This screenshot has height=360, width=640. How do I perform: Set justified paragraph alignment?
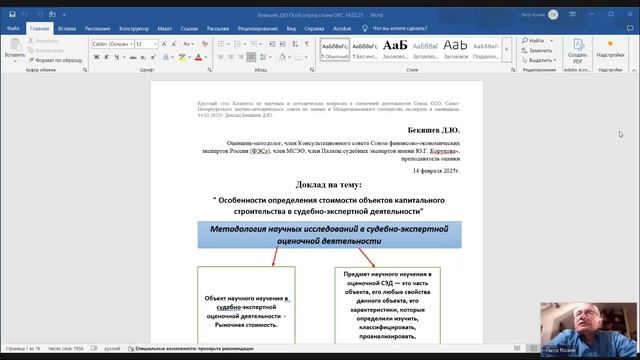(251, 57)
